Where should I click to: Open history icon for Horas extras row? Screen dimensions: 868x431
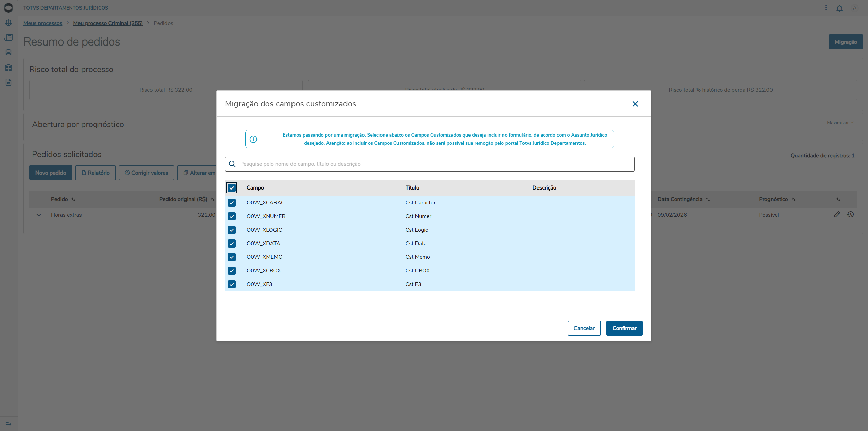850,215
